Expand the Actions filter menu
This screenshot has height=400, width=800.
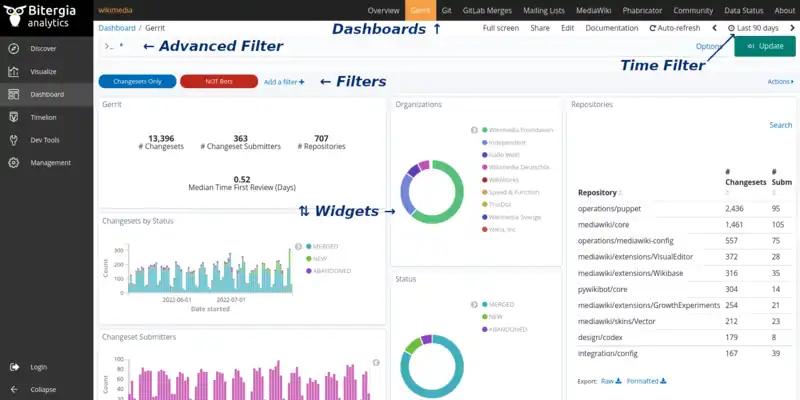click(x=780, y=81)
